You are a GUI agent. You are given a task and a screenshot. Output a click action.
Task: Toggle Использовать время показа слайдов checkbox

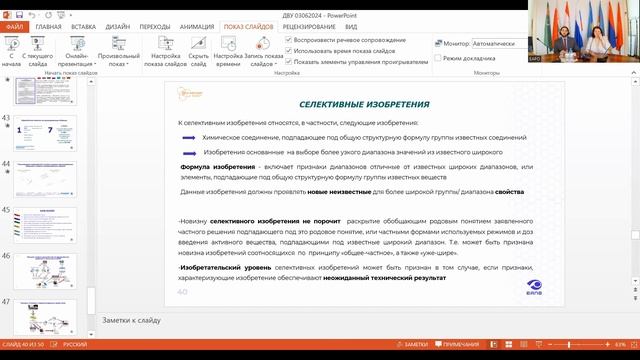(x=289, y=51)
